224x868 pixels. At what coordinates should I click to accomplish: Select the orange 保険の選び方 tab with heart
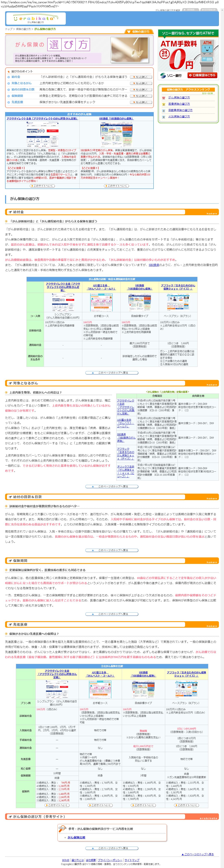point(139,32)
